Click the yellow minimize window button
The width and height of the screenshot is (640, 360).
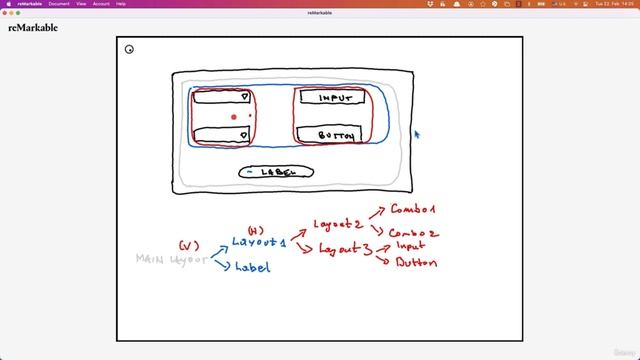click(x=11, y=13)
